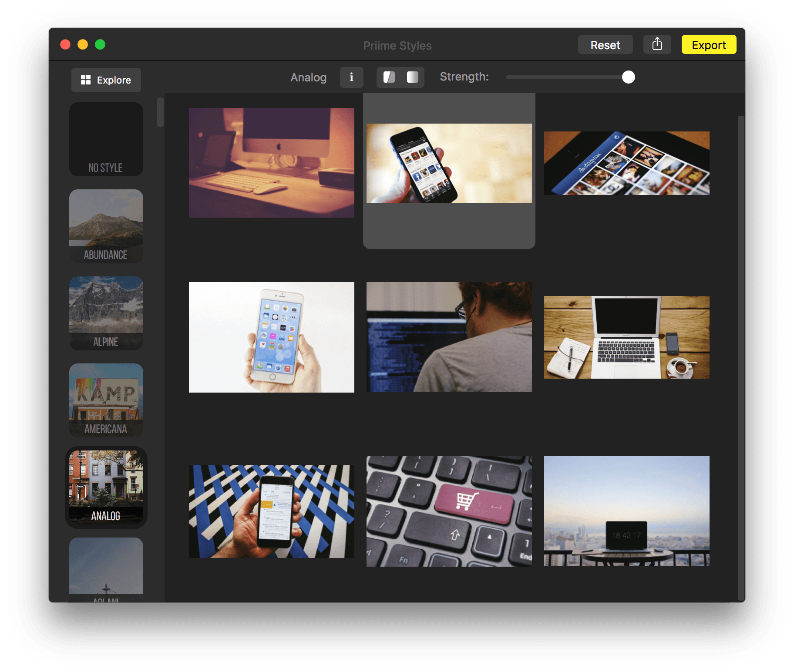Open the shopping cart keyboard photo
Image resolution: width=794 pixels, height=672 pixels.
click(x=449, y=511)
